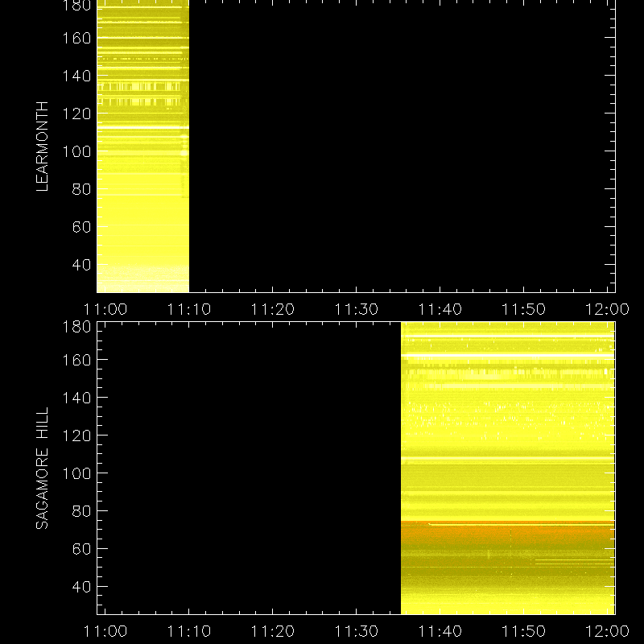Click 12:00 time label under Learmonth plot
This screenshot has height=644, width=644.
coord(607,309)
